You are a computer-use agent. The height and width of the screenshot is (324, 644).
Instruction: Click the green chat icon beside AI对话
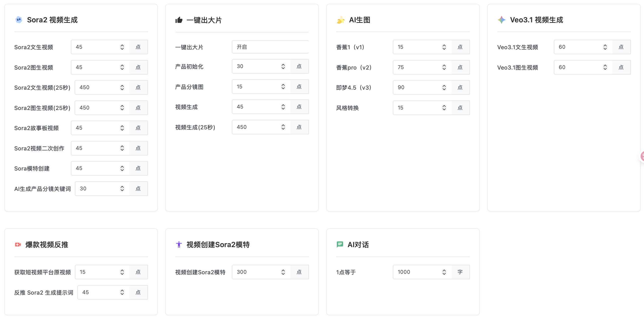tap(340, 244)
